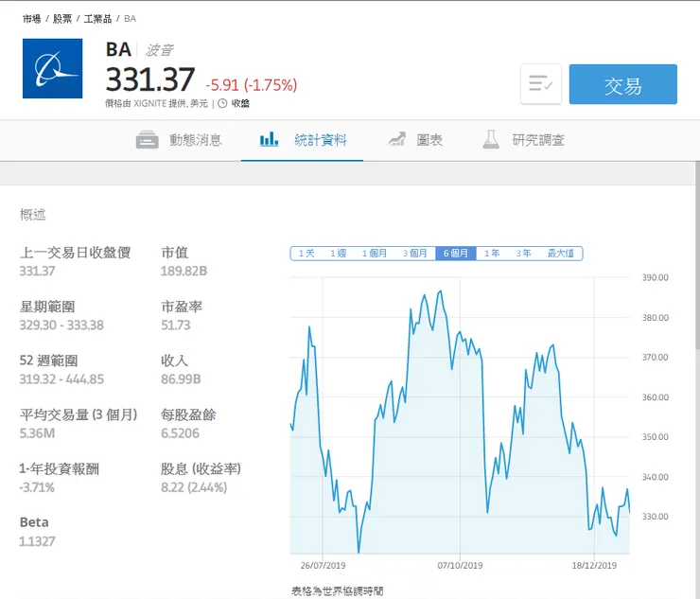Image resolution: width=700 pixels, height=599 pixels.
Task: Select the 1個月 chart range
Action: (x=375, y=254)
